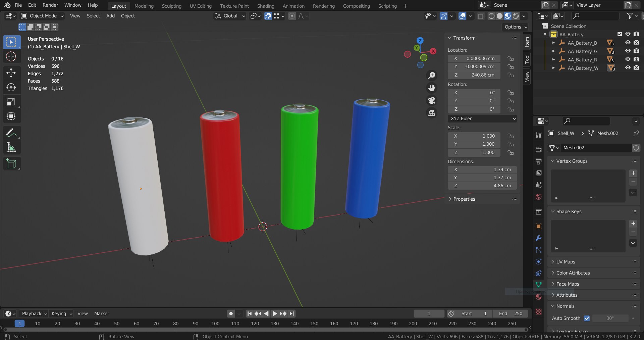This screenshot has width=644, height=340.
Task: Click the pin icon next to Mesh.002
Action: pos(636,133)
